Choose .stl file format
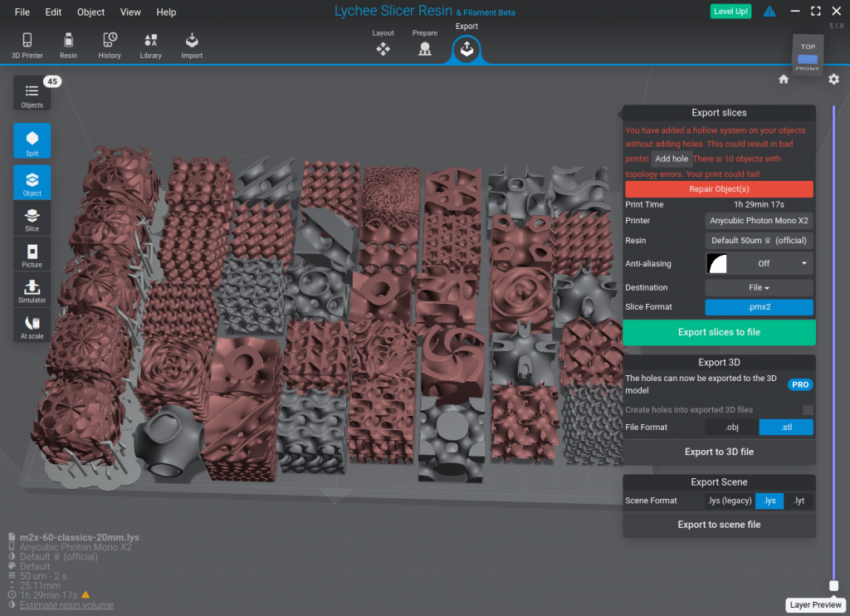The image size is (850, 616). (x=786, y=428)
